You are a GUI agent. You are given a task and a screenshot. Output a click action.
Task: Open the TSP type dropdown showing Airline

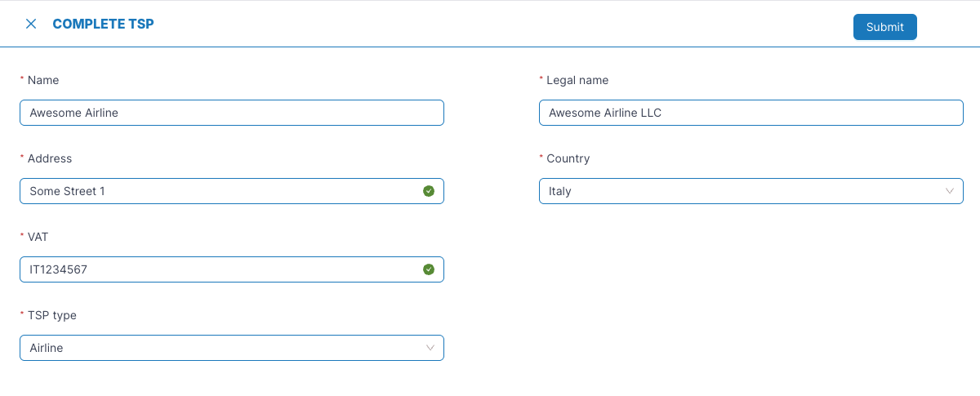tap(220, 348)
